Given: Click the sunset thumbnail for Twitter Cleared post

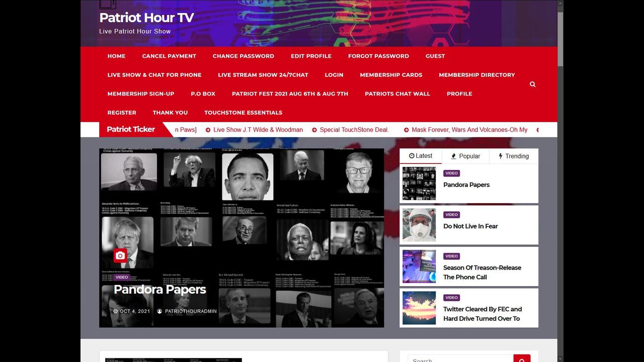Looking at the screenshot, I should [419, 308].
